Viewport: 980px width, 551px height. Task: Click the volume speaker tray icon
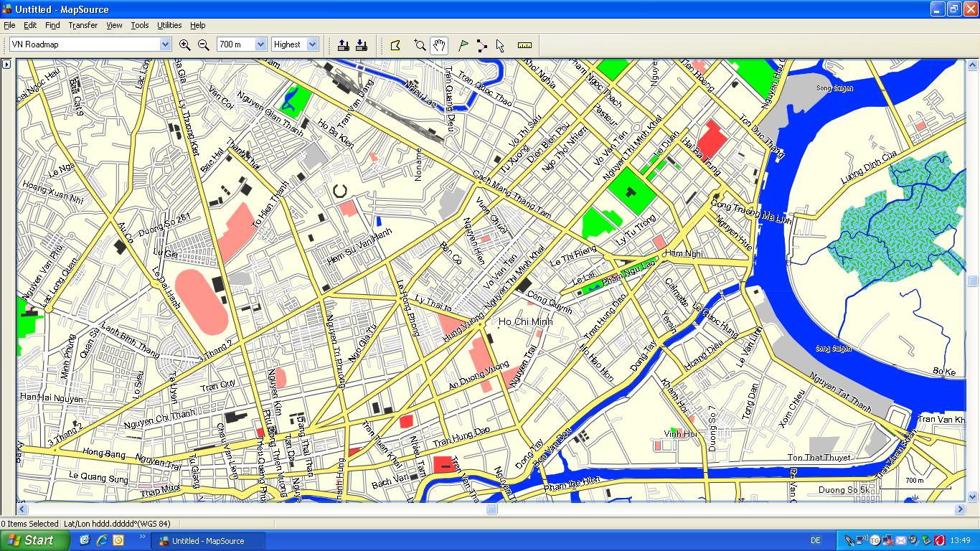coord(913,541)
